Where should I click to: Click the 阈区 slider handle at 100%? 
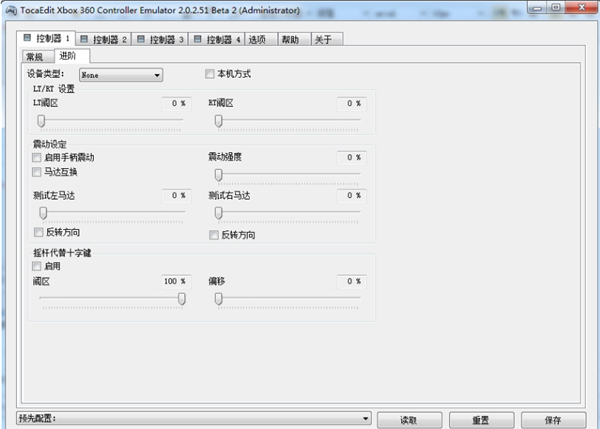click(182, 299)
